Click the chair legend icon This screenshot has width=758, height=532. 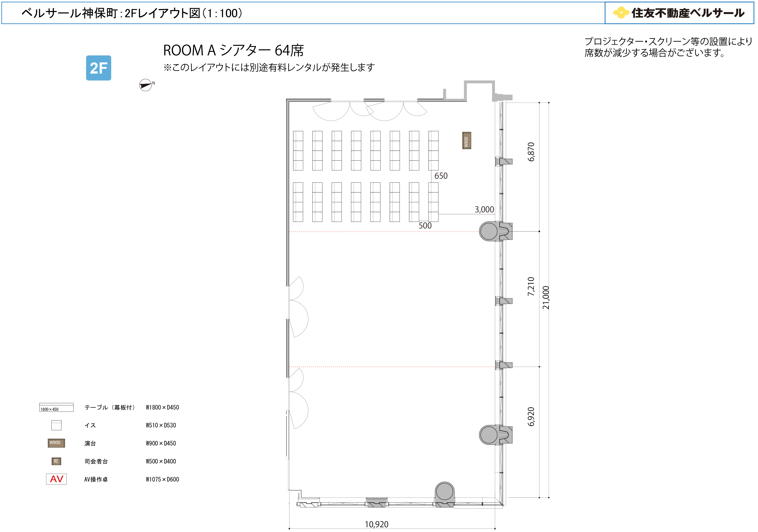point(56,425)
